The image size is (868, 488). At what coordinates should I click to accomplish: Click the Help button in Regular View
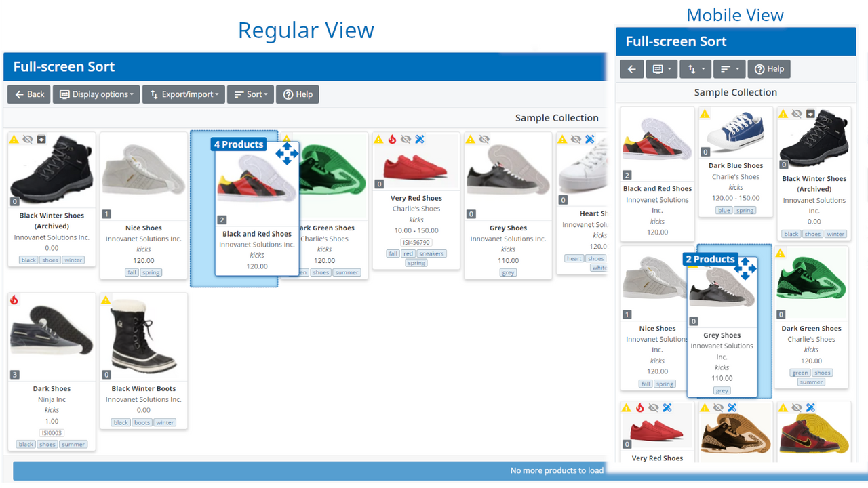[x=298, y=94]
